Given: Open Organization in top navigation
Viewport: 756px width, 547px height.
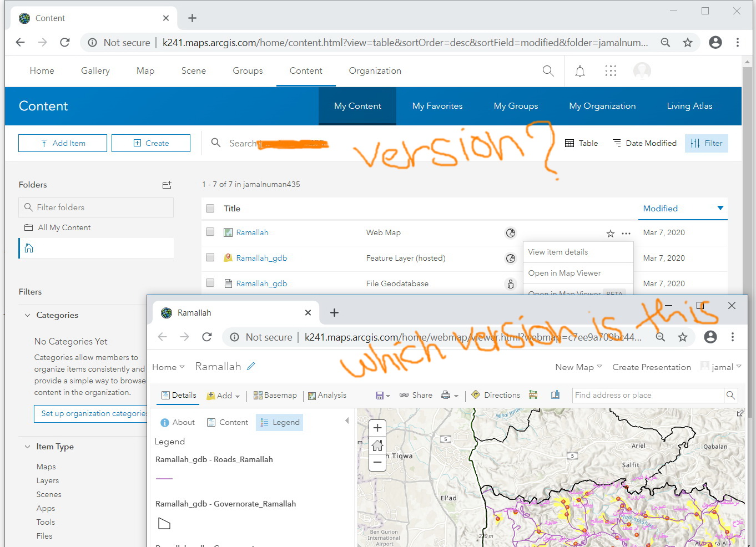Looking at the screenshot, I should [x=375, y=70].
